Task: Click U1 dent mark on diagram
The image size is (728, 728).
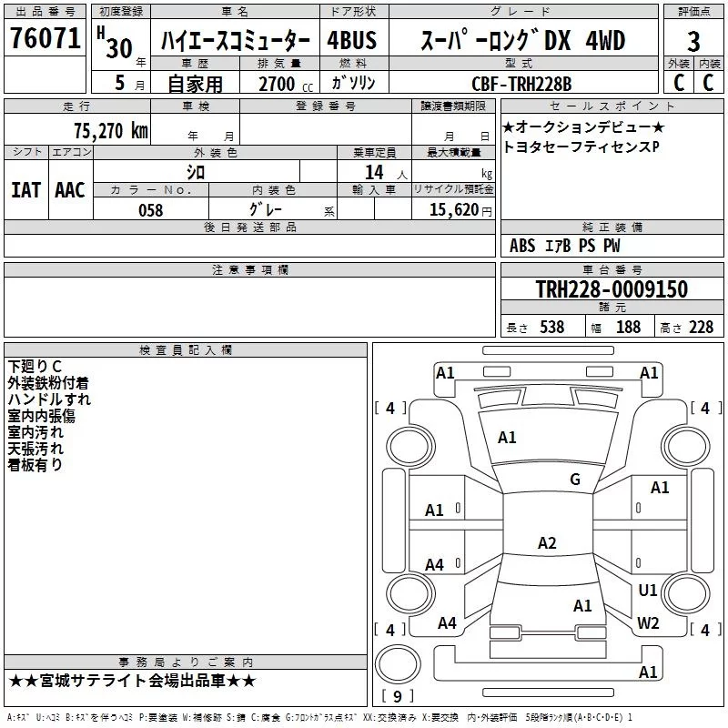Action: 648,591
